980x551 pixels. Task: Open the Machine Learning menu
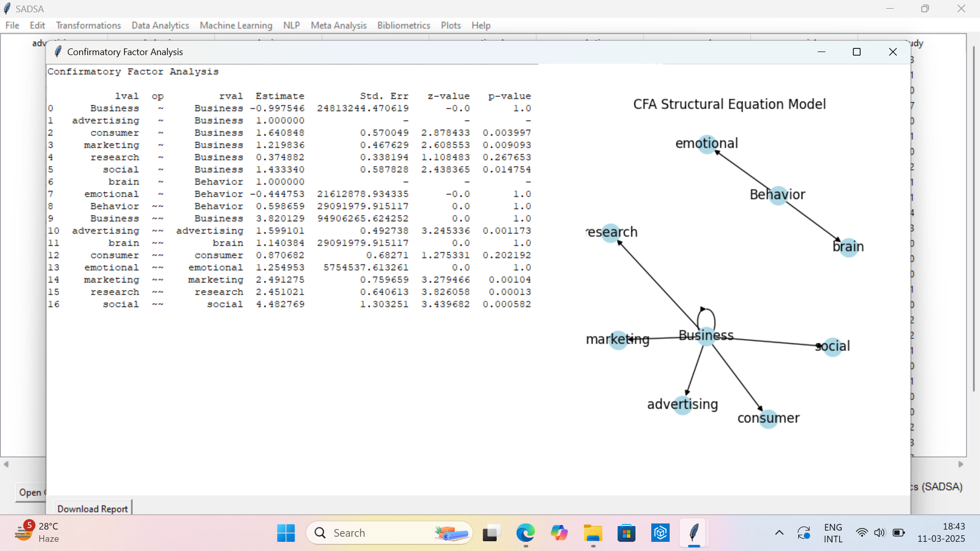[236, 26]
